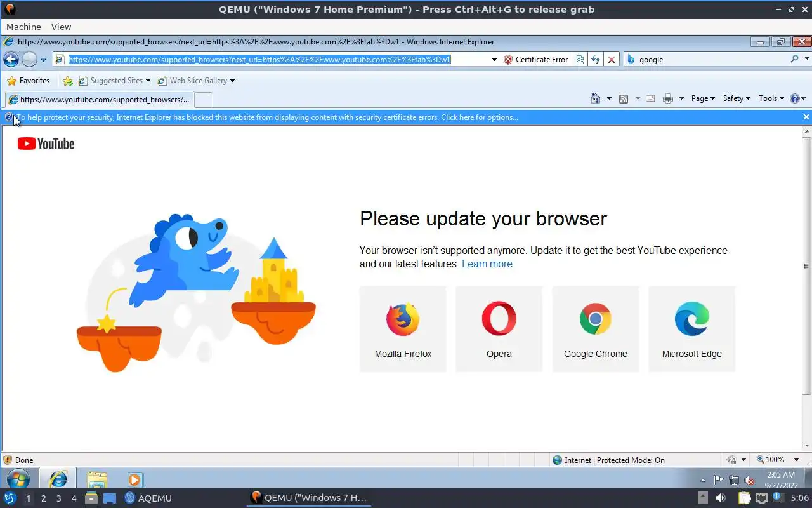Add page to Favorites bar icon
Viewport: 812px width, 508px height.
coord(68,81)
